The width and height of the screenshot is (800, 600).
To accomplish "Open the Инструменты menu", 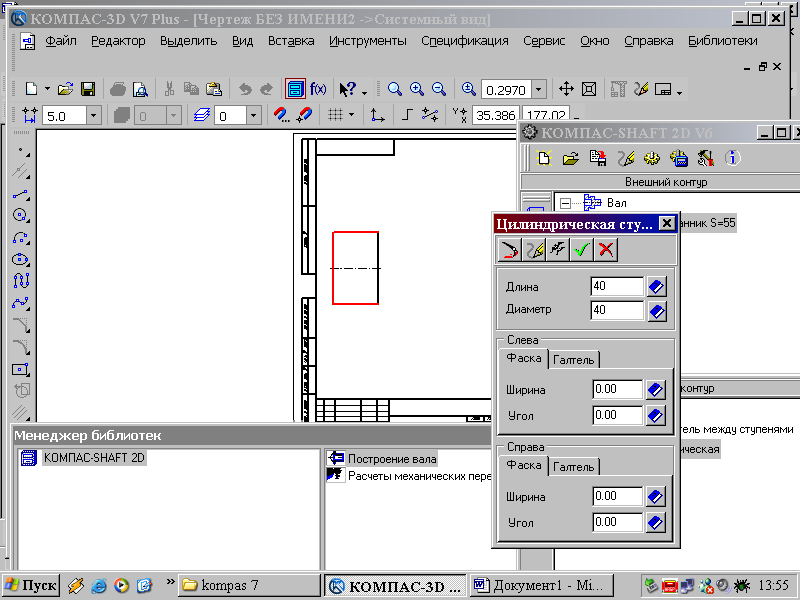I will [367, 41].
